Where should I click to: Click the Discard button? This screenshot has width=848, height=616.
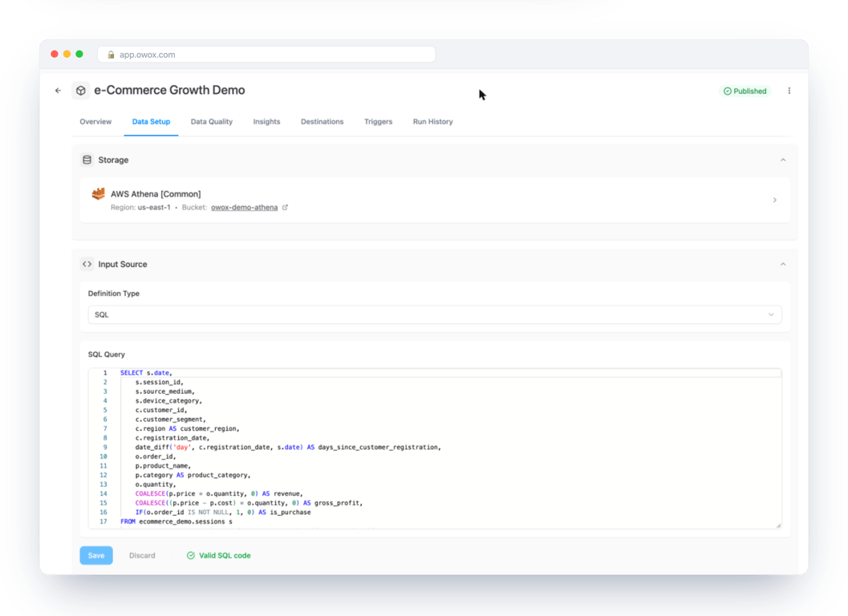[x=142, y=555]
